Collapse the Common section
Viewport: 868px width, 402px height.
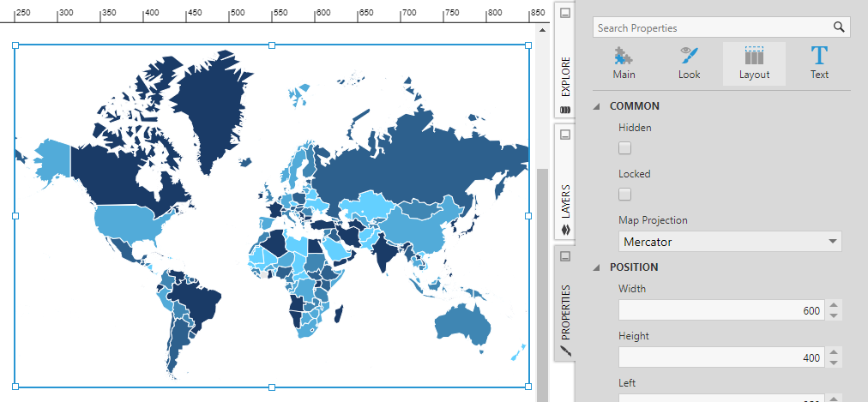tap(598, 106)
